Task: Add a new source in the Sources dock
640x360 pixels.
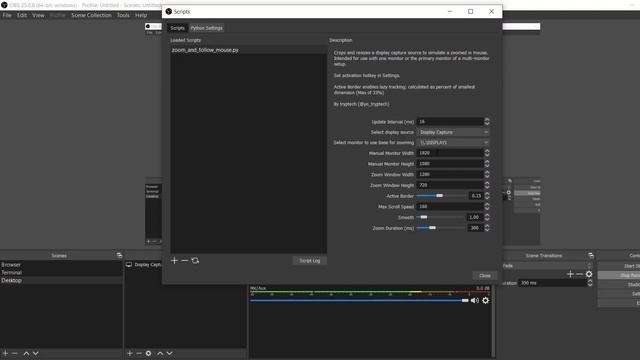Action: click(130, 353)
